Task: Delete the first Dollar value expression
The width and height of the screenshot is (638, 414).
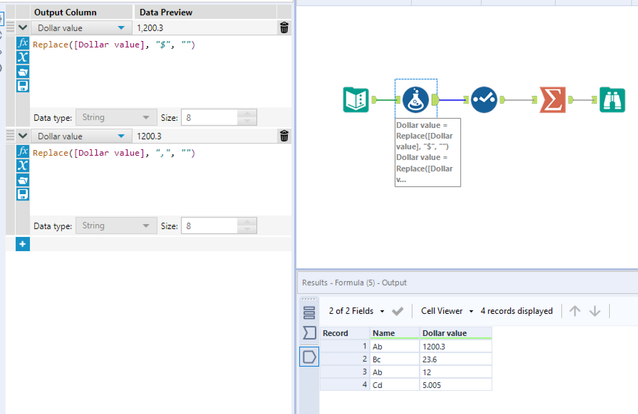Action: pos(284,28)
